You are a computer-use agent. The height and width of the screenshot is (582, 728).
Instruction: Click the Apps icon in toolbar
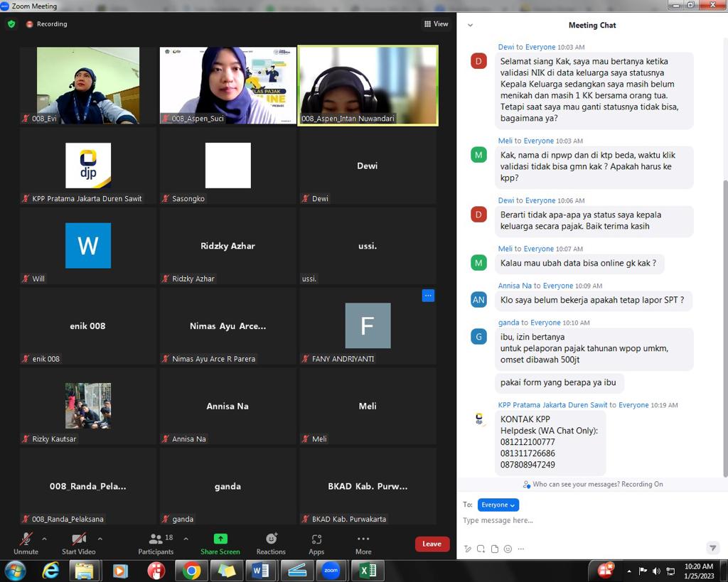[x=316, y=544]
